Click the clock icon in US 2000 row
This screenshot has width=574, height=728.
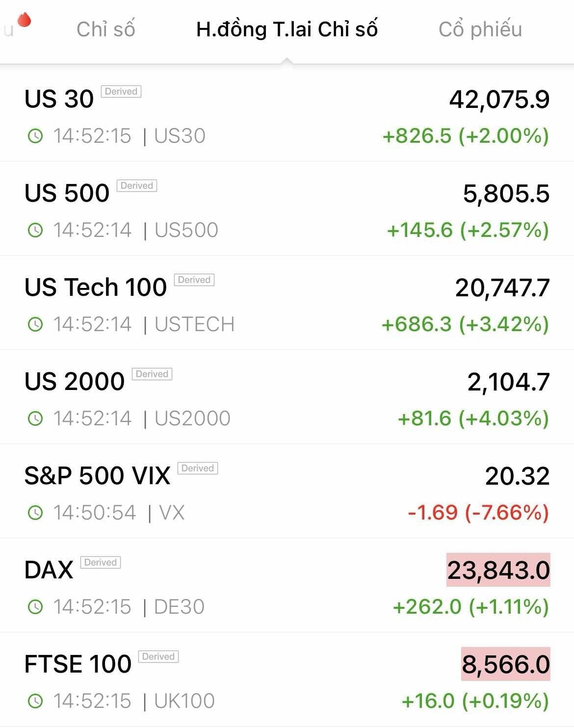point(35,418)
